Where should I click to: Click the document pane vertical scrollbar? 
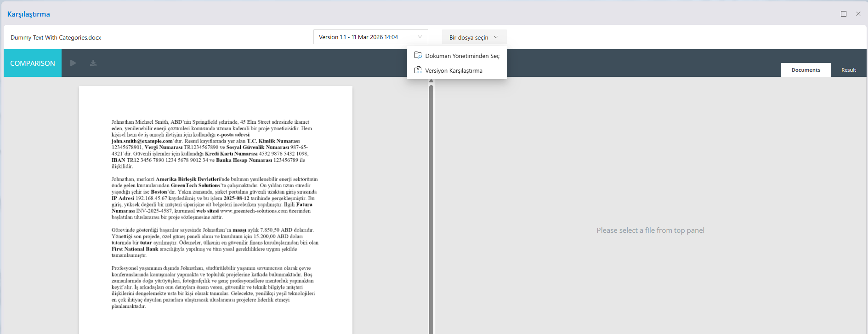431,209
